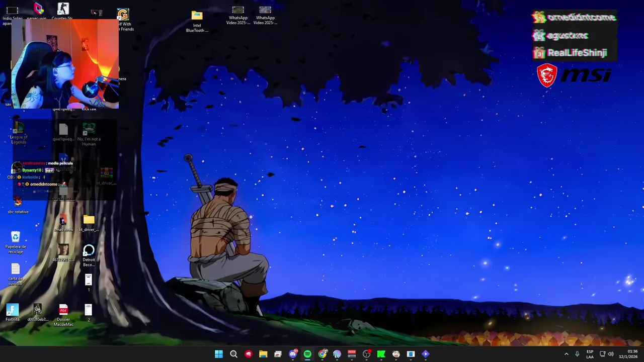Open the Intel BlueTooth folder
644x362 pixels.
tap(197, 22)
